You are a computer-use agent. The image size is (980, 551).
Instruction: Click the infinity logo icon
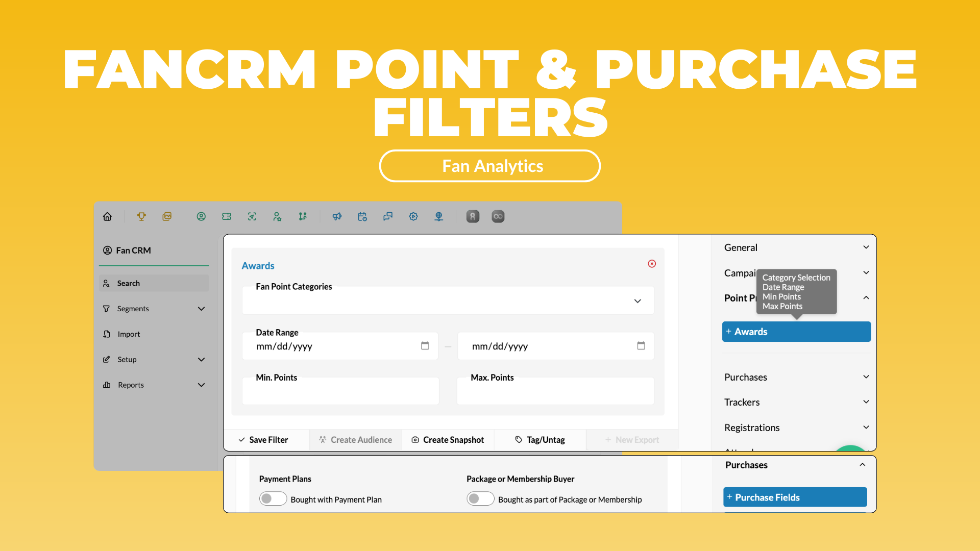(x=498, y=217)
